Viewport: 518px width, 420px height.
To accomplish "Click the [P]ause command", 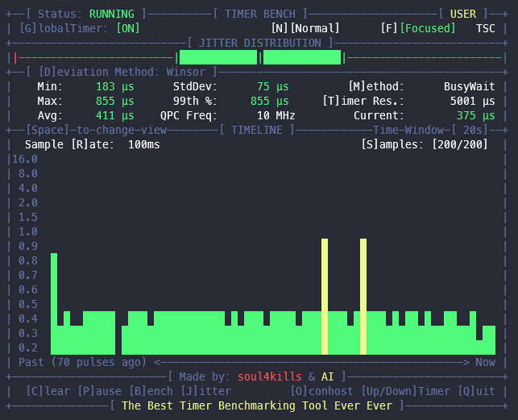I will tap(100, 391).
